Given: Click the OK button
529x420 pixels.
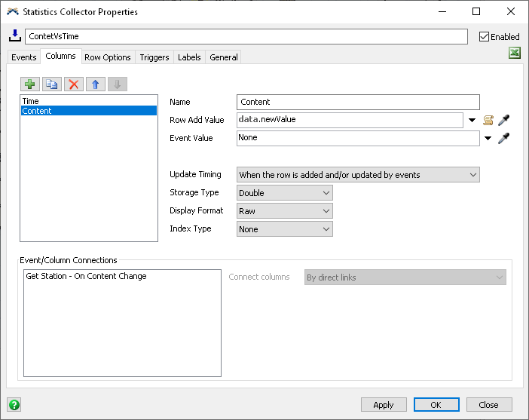Looking at the screenshot, I should point(436,405).
